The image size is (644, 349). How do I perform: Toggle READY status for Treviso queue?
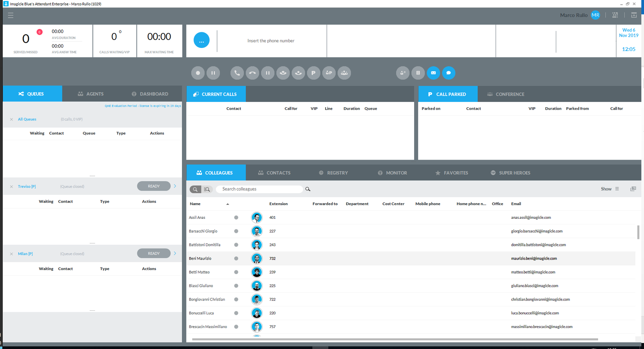pos(154,186)
